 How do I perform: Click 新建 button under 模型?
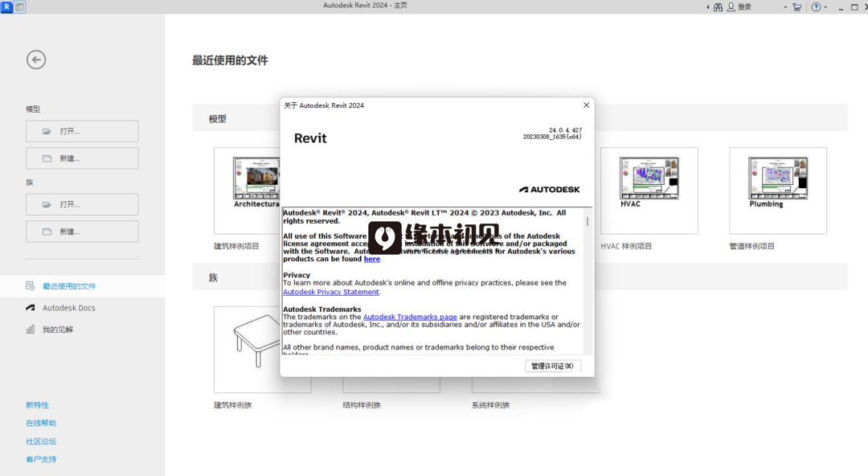coord(82,158)
